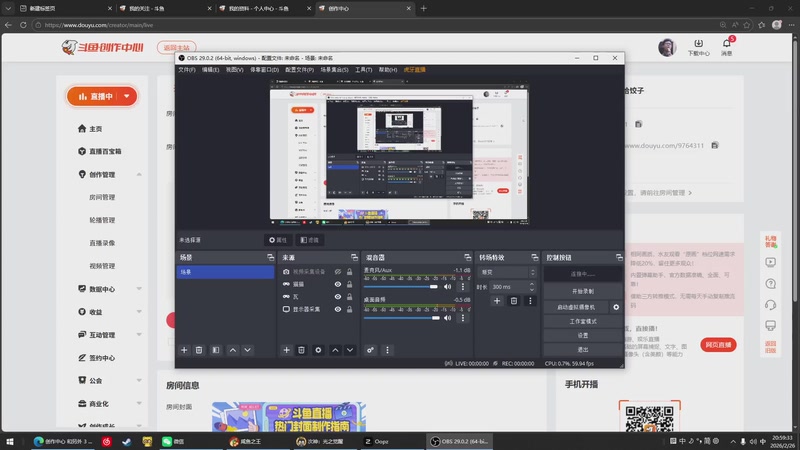Delete selected scene with trash icon in 场景 panel

[x=199, y=350]
